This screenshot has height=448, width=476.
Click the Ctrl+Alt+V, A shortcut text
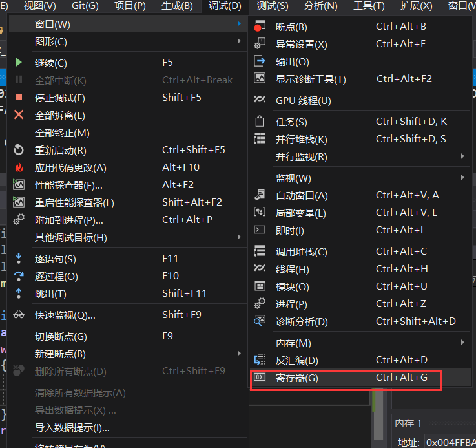click(408, 195)
